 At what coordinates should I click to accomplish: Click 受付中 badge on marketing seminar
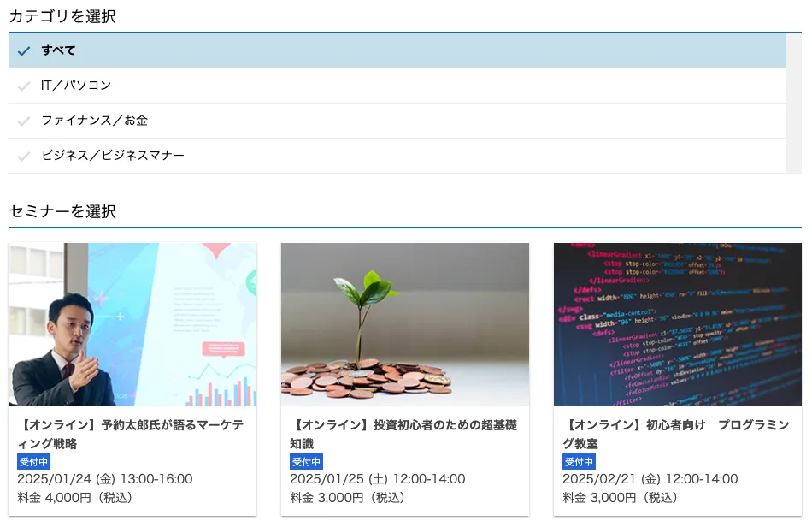point(33,462)
